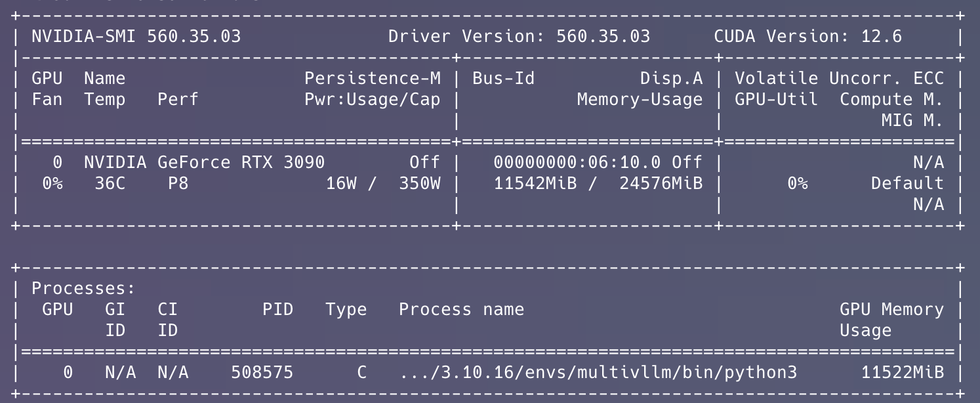Click the process PID 508575
This screenshot has height=403, width=980.
[262, 373]
